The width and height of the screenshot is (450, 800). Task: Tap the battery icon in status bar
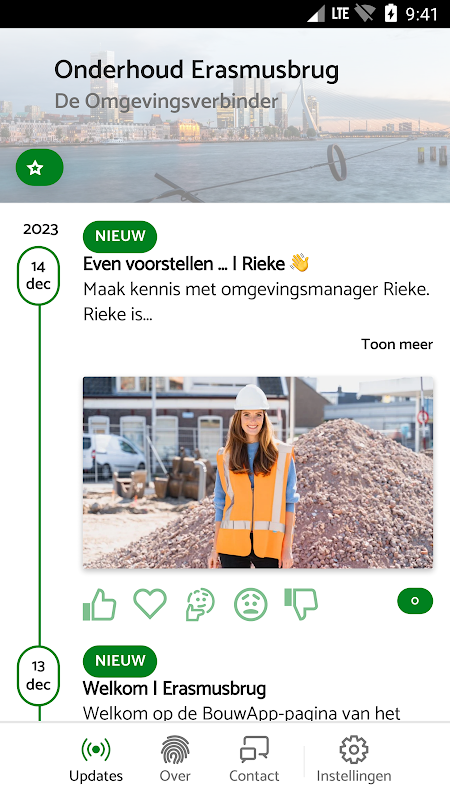(390, 14)
